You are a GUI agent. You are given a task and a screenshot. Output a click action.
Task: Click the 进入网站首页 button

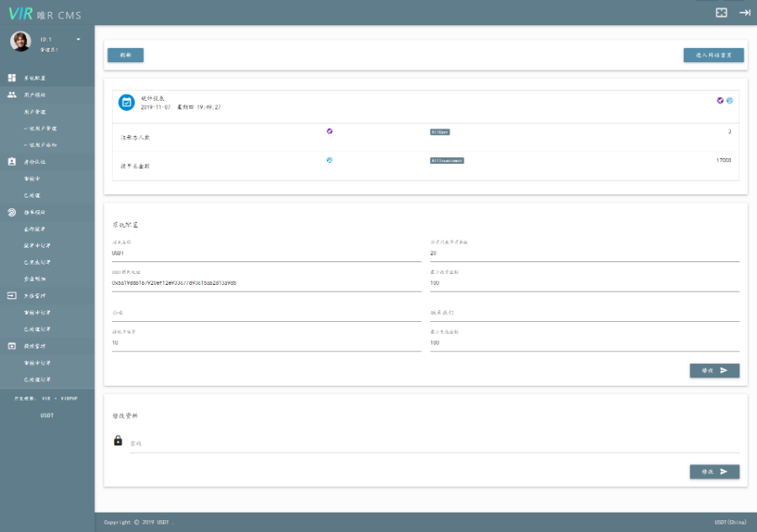click(713, 55)
